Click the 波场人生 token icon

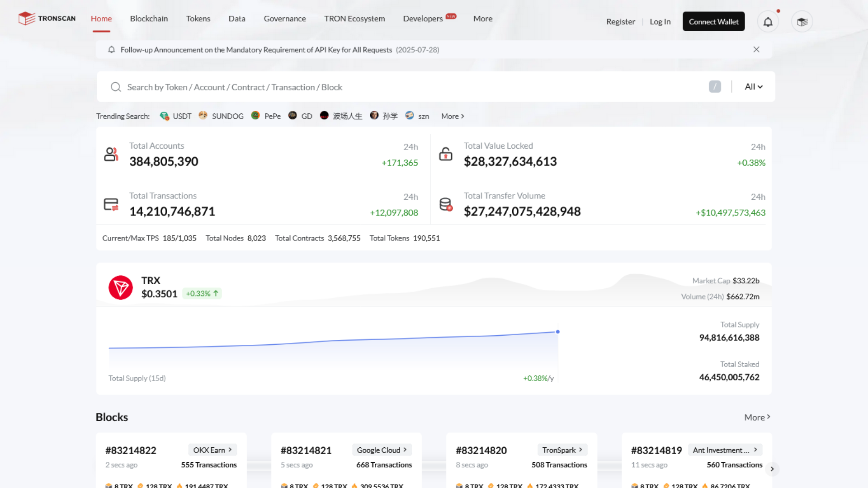324,116
